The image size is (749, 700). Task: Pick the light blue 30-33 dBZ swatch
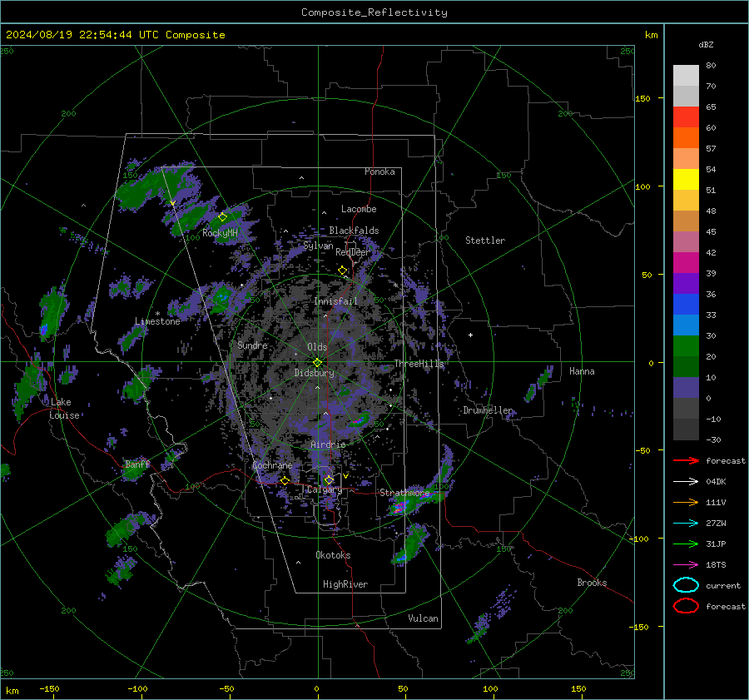click(x=686, y=325)
